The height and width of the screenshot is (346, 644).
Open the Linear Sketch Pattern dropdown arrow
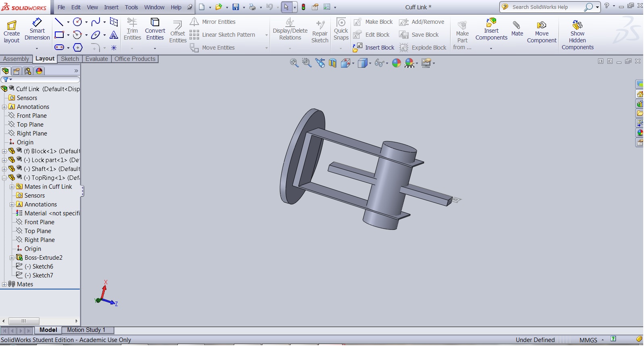(x=266, y=35)
